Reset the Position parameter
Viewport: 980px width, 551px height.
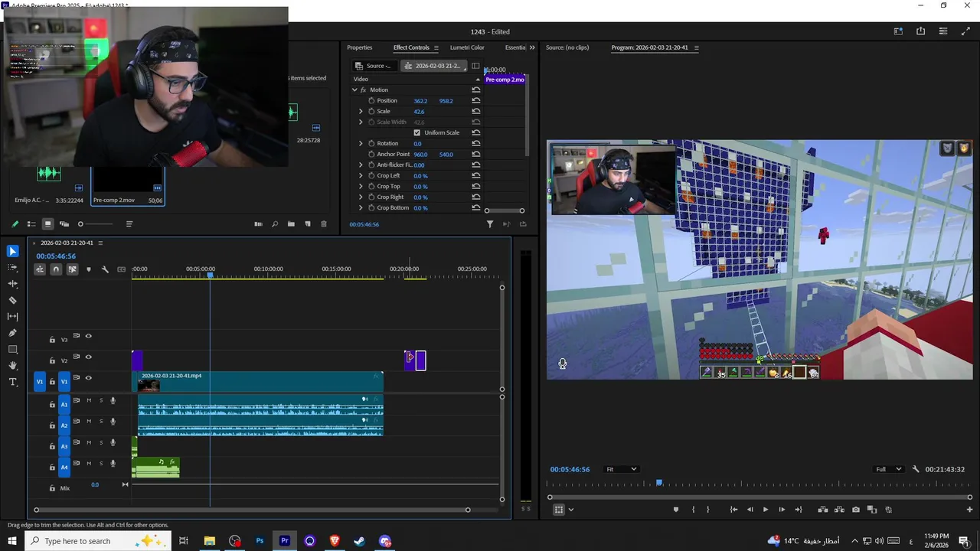pos(476,100)
